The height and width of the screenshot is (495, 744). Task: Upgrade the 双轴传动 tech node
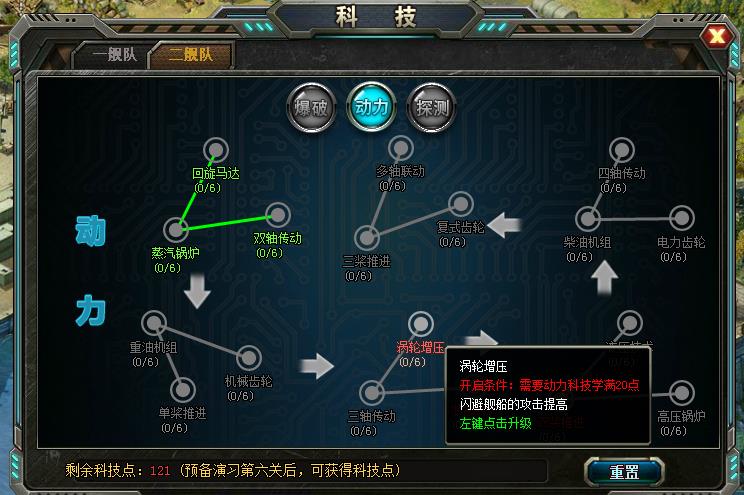(278, 215)
